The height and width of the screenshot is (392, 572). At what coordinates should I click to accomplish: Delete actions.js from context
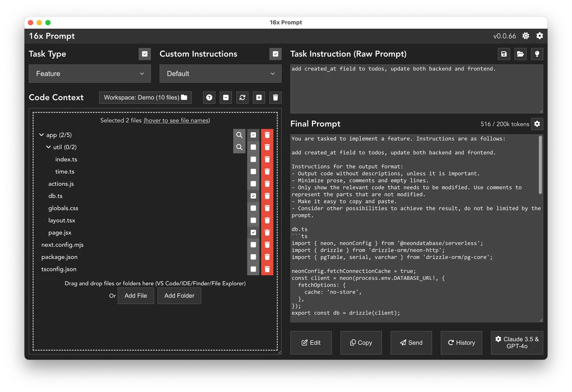(x=267, y=184)
